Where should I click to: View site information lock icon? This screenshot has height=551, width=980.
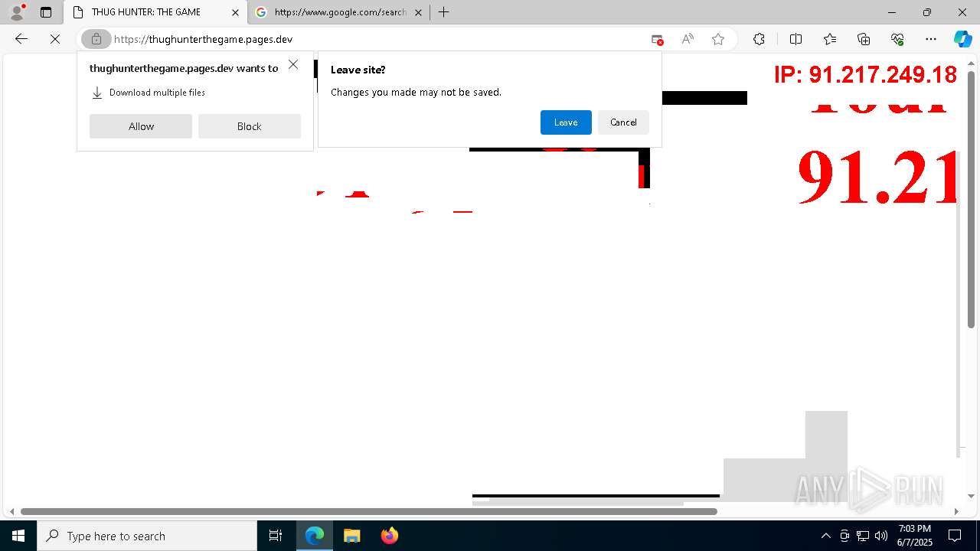(x=96, y=39)
